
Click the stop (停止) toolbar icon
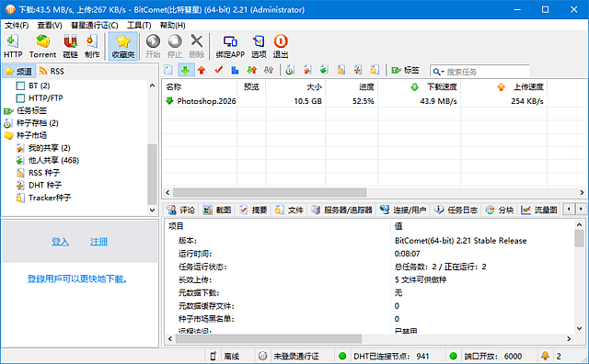point(175,46)
